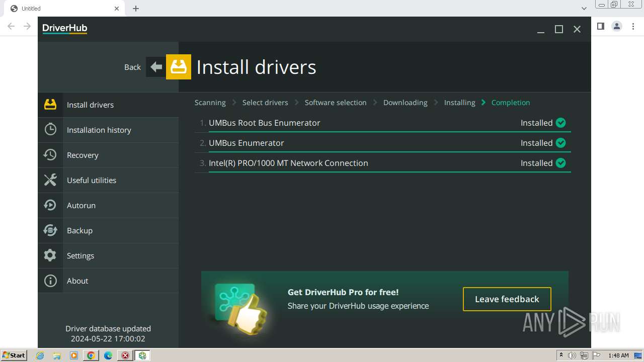Select the Completion step
This screenshot has width=644, height=362.
(511, 103)
